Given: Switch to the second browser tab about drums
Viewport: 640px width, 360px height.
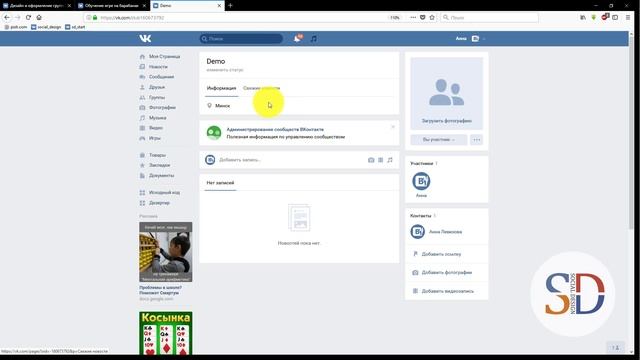Looking at the screenshot, I should tap(112, 6).
